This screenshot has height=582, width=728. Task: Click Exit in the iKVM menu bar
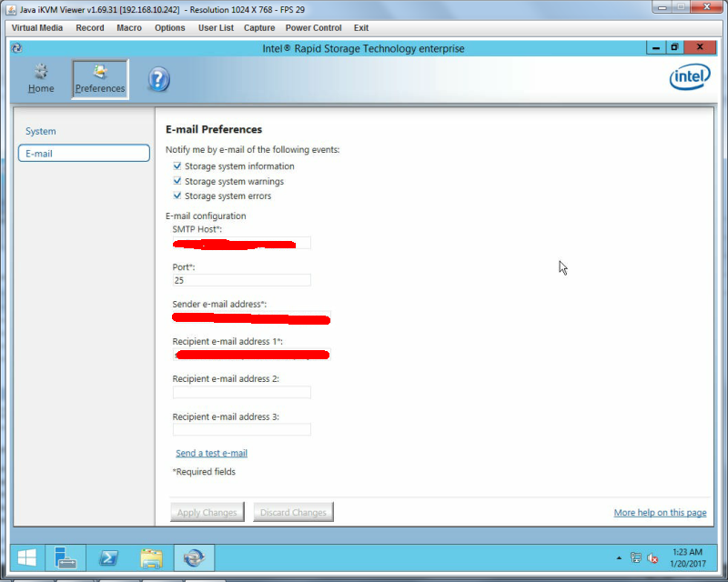361,28
